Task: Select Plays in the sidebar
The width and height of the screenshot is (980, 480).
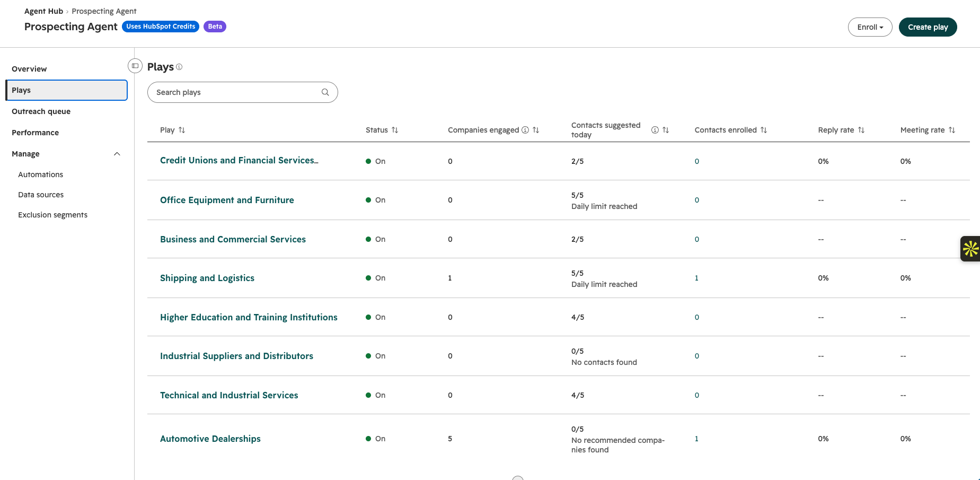Action: pyautogui.click(x=67, y=90)
